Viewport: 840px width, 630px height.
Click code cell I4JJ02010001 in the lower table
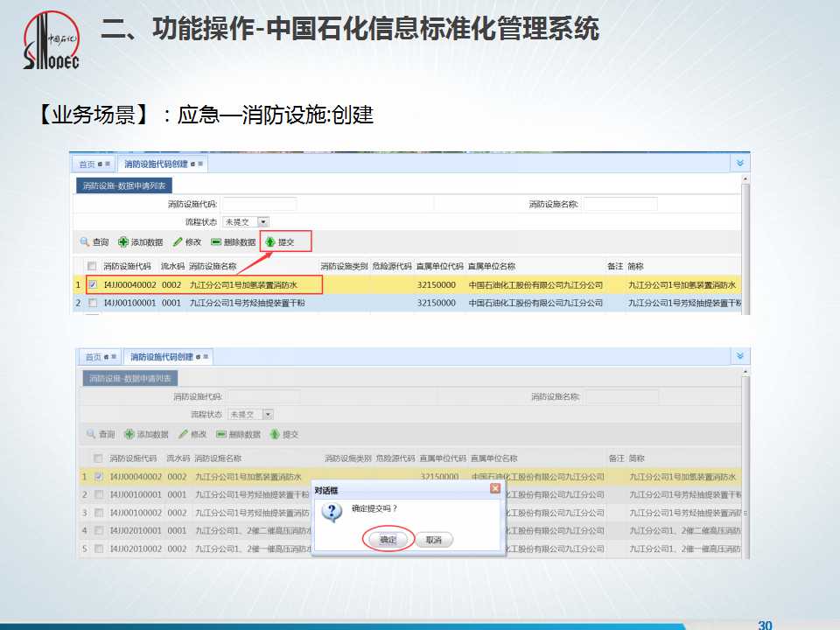136,530
